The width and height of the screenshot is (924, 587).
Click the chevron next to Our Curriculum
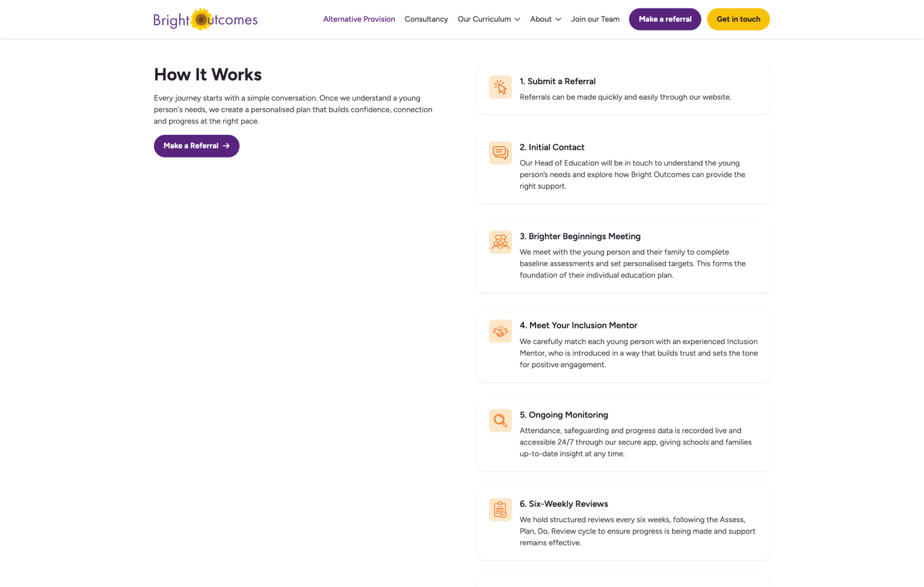tap(517, 19)
